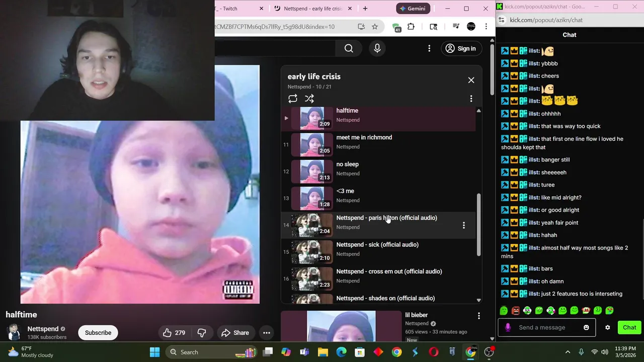The width and height of the screenshot is (644, 362).
Task: Open a new Chrome tab
Action: (365, 9)
